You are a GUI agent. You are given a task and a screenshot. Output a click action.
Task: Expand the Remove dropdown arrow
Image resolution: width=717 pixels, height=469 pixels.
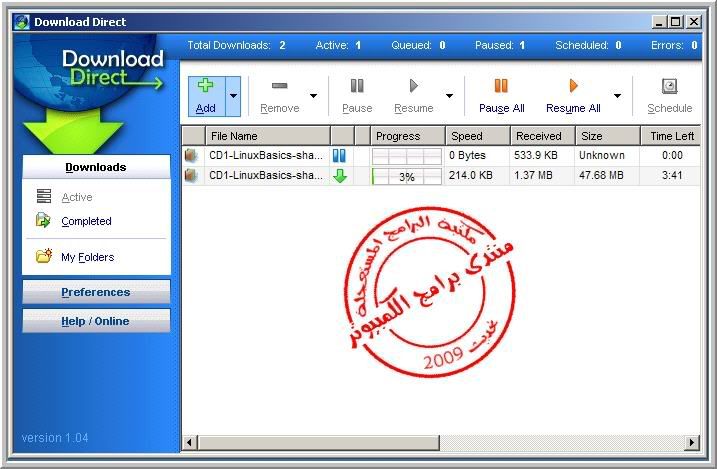click(x=313, y=96)
